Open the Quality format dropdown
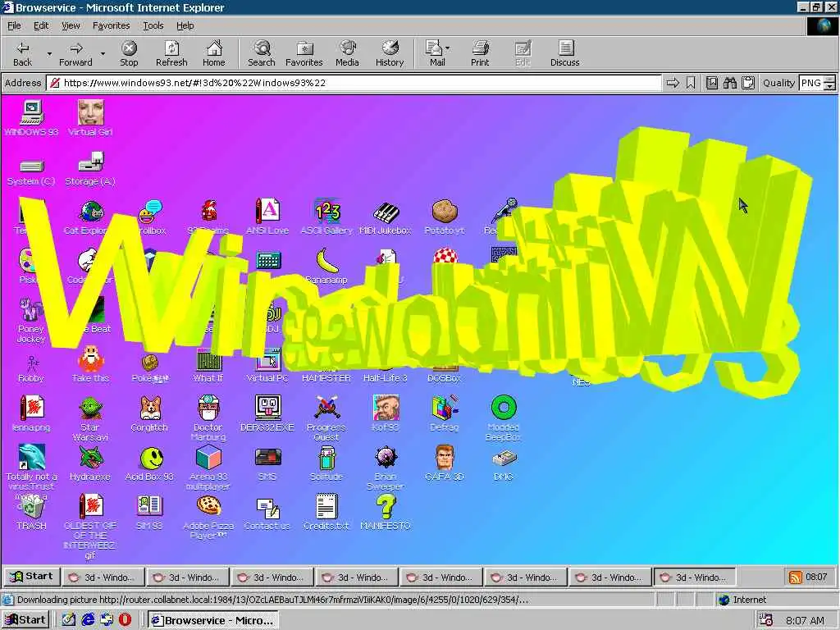840x630 pixels. 817,83
